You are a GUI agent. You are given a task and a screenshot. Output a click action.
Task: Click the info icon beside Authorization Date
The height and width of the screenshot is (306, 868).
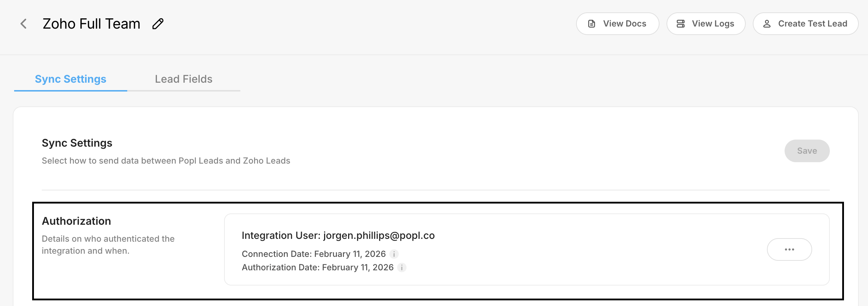tap(402, 267)
